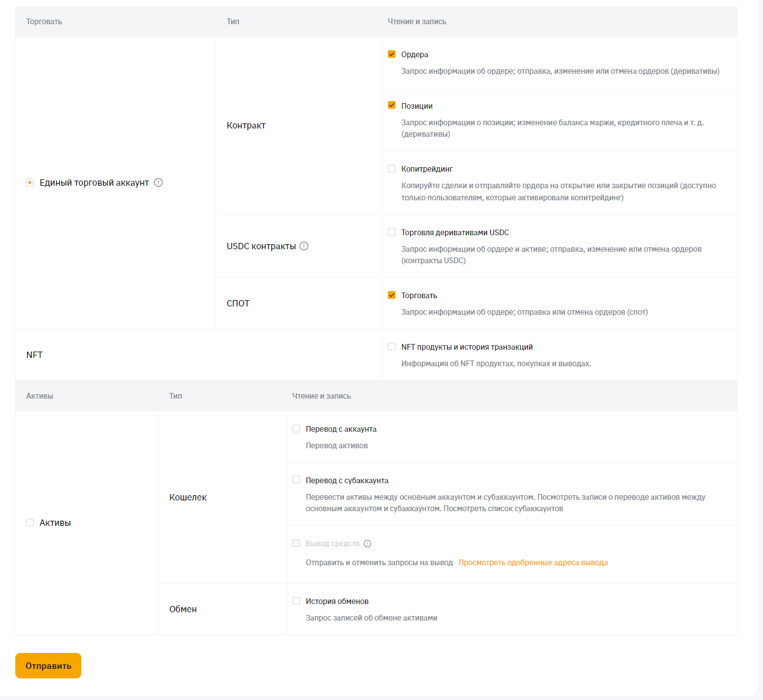Enable Перевод с субаккаунта checkbox
This screenshot has height=700, width=763.
coord(296,480)
